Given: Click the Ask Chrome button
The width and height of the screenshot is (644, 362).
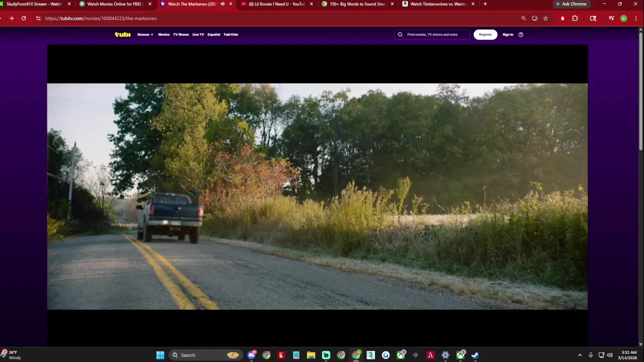Looking at the screenshot, I should pyautogui.click(x=571, y=4).
